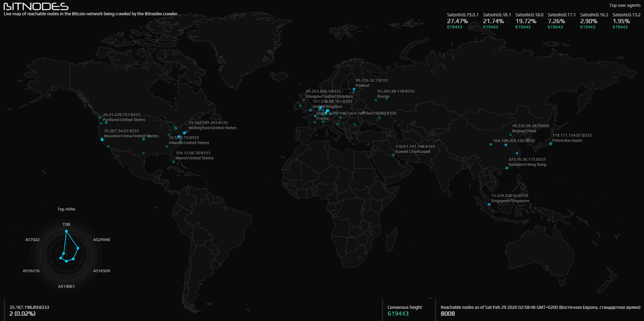
Task: Click node label 151.236.34.161:8333 United Kingdom
Action: click(332, 104)
